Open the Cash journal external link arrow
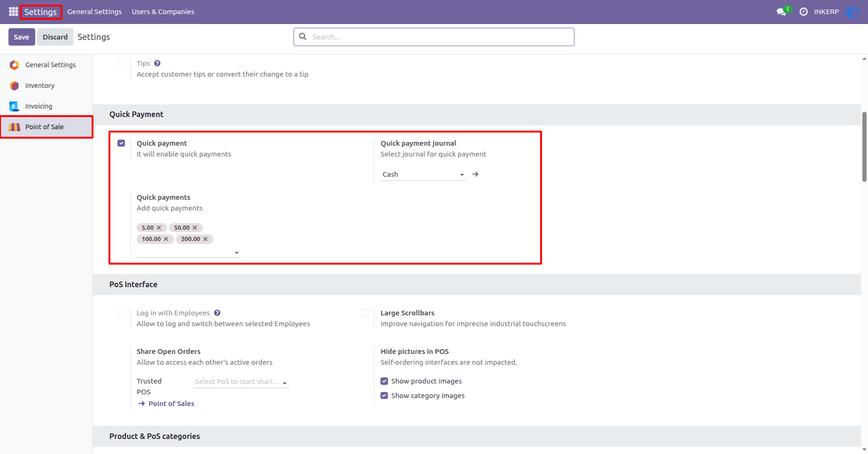Viewport: 868px width, 454px height. click(475, 174)
